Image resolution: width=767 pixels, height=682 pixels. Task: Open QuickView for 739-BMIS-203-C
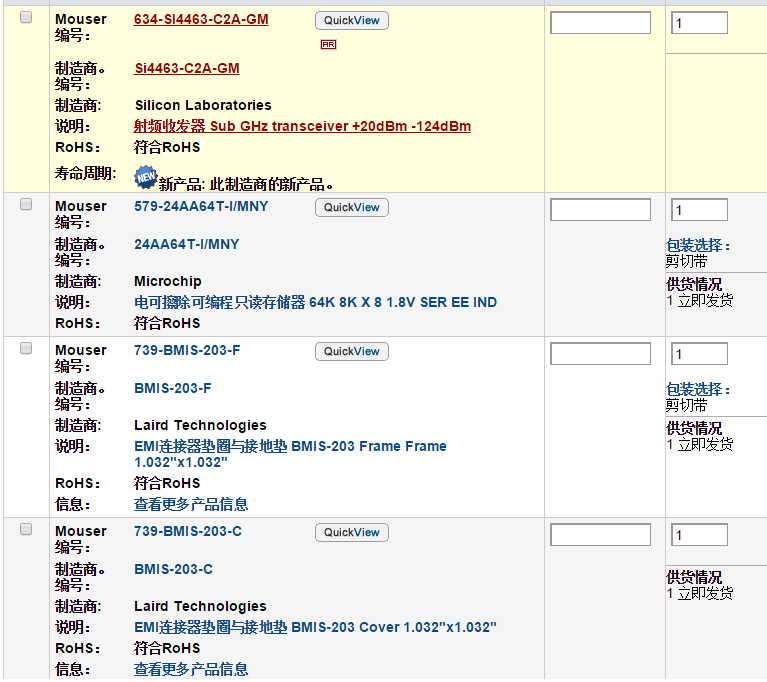pyautogui.click(x=352, y=532)
